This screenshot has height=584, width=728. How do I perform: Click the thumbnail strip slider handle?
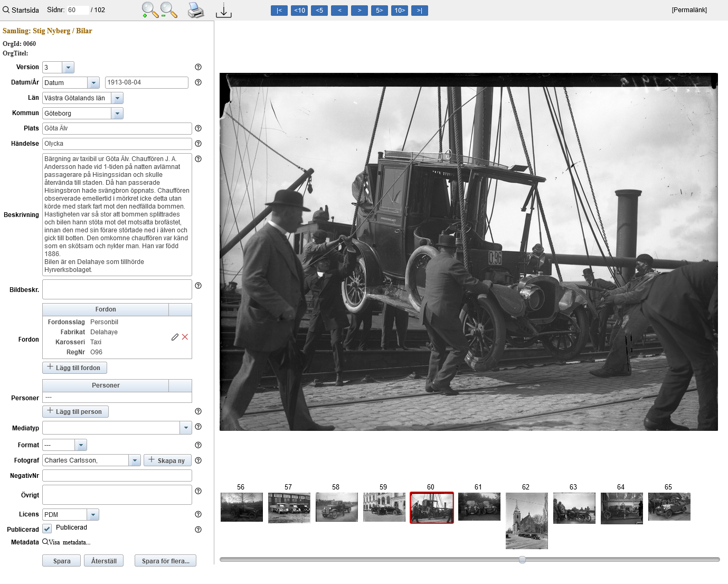(x=522, y=560)
